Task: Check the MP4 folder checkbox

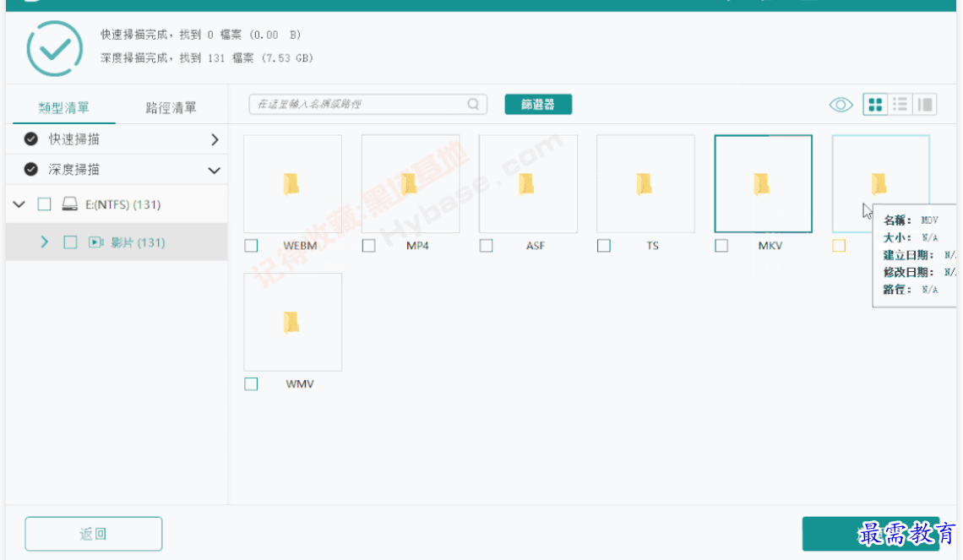Action: coord(368,246)
